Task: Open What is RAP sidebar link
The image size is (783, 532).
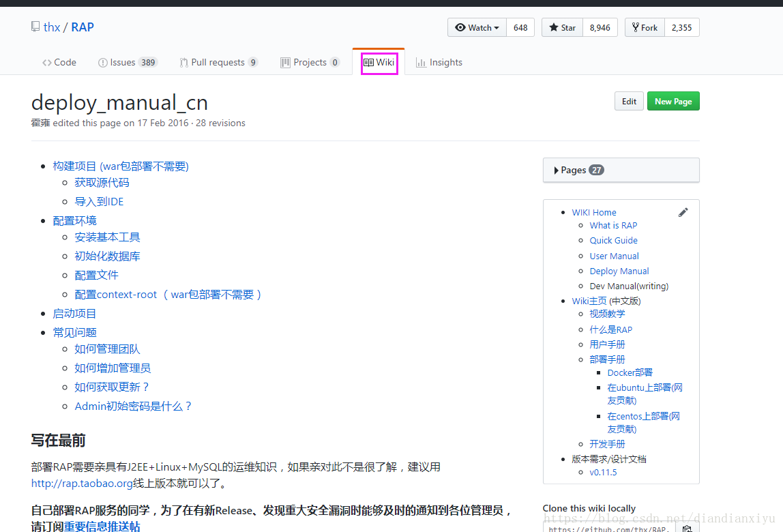Action: pyautogui.click(x=613, y=226)
